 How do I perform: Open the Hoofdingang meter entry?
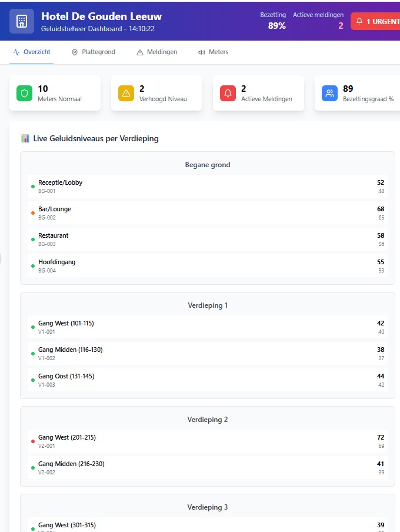(x=207, y=265)
